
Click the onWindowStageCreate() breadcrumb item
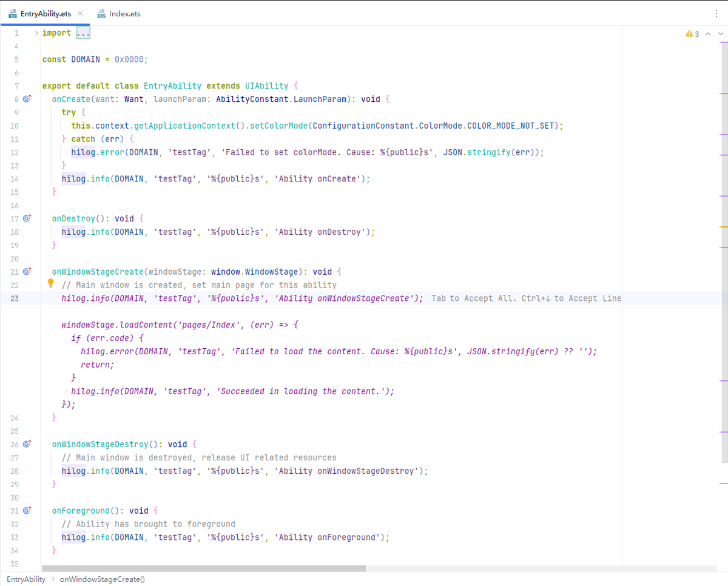coord(102,579)
